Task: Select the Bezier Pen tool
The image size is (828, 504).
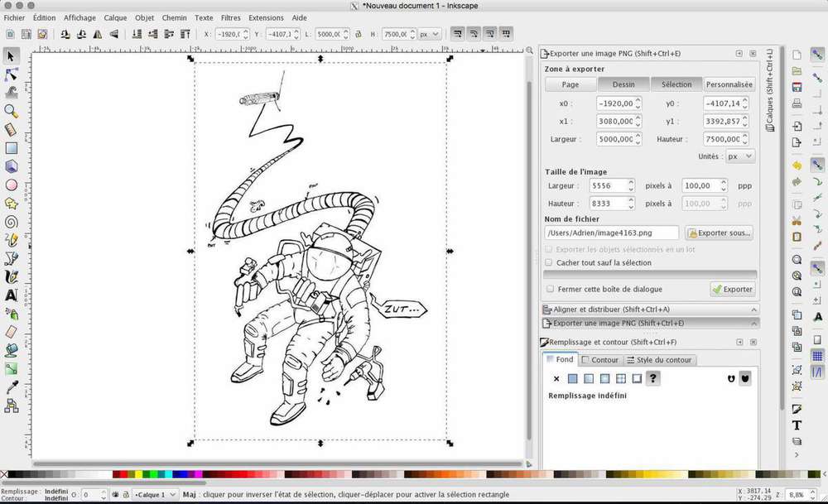Action: click(11, 258)
